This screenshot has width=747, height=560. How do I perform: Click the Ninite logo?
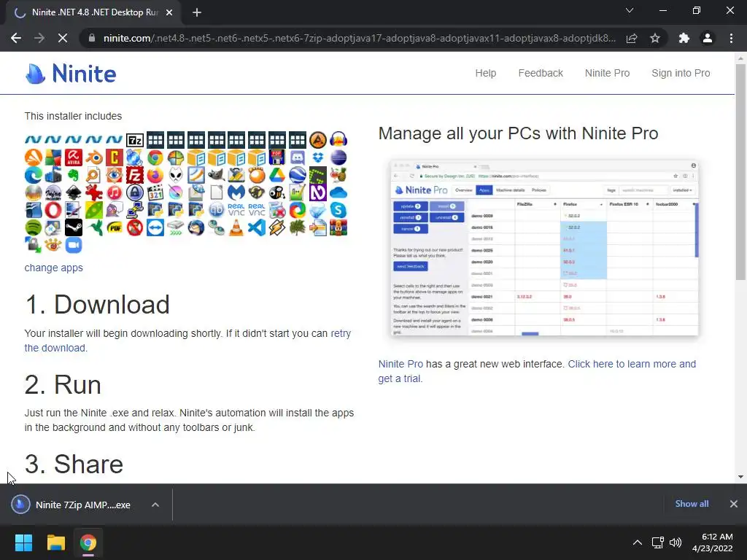[71, 74]
